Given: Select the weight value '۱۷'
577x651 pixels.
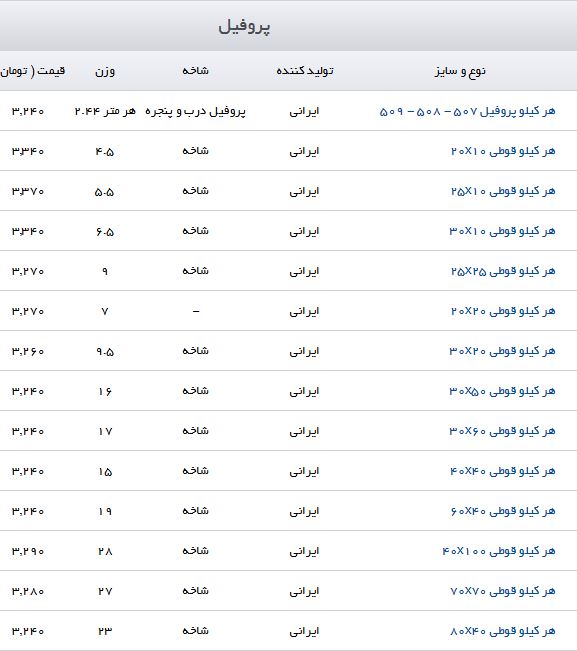Looking at the screenshot, I should tap(105, 431).
